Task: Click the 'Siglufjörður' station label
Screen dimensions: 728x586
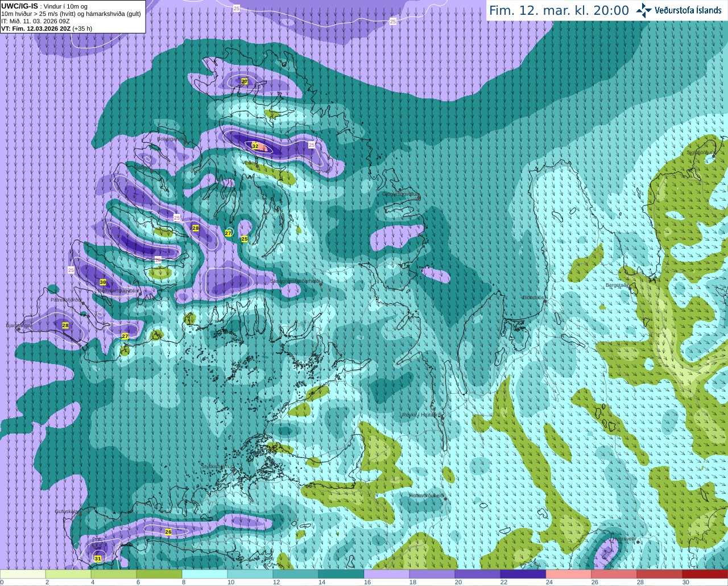Action: coord(701,152)
